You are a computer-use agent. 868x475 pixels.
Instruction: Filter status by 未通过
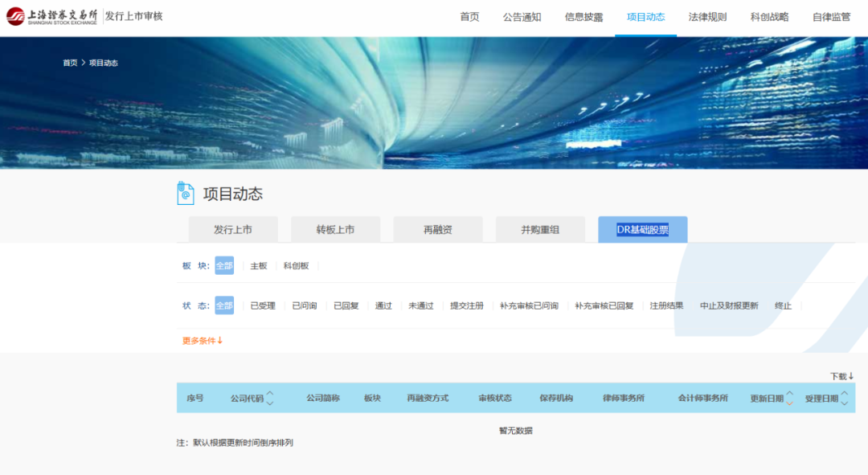pyautogui.click(x=420, y=305)
